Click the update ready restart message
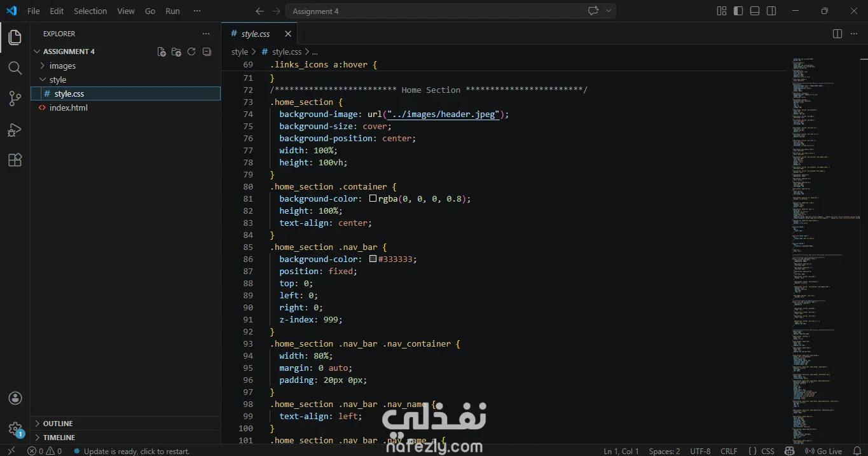The height and width of the screenshot is (456, 868). tap(132, 451)
